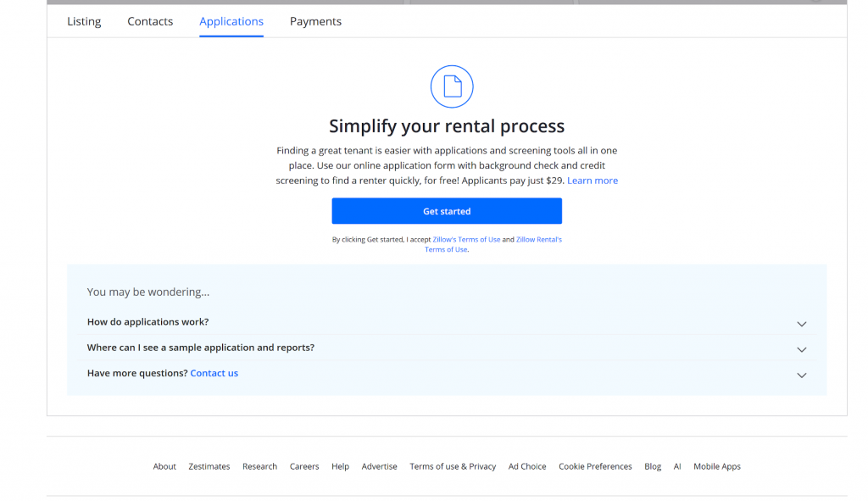Expand the "How do applications work?" chevron
Screen dimensions: 868x501
click(x=801, y=324)
